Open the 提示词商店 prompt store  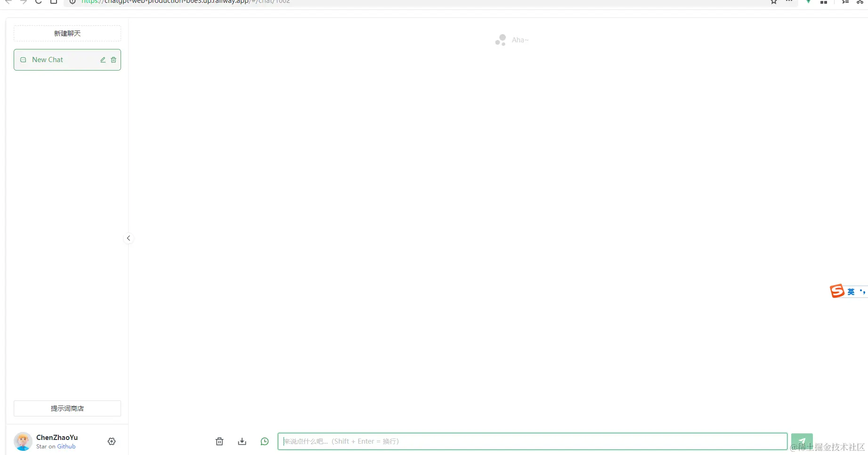67,408
